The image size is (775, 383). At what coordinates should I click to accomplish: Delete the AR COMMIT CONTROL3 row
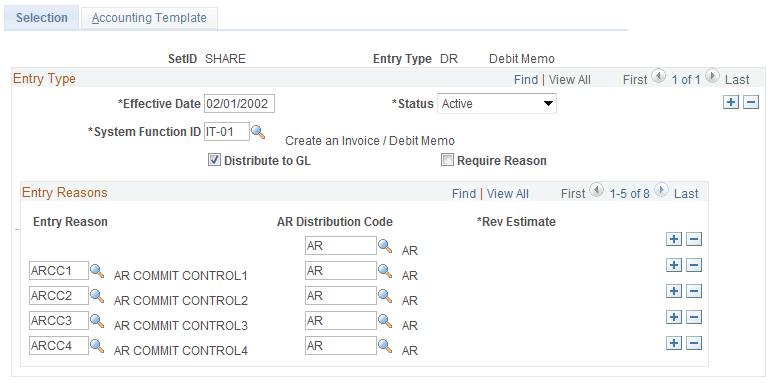point(694,317)
